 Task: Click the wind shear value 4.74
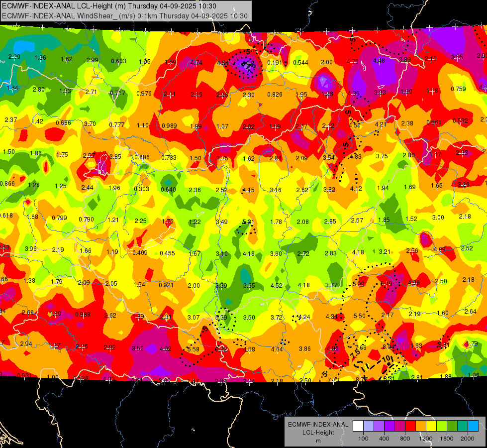[196, 62]
